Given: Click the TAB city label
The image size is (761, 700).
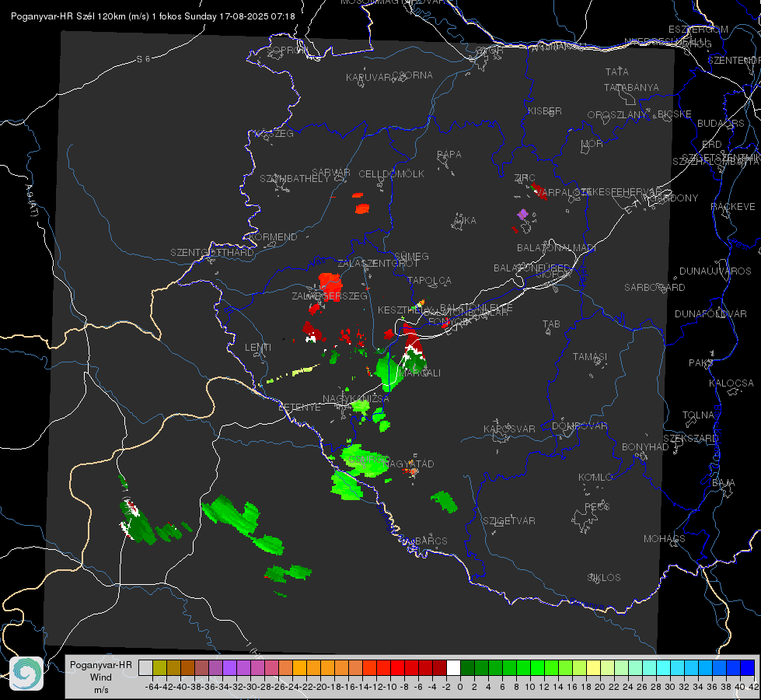Looking at the screenshot, I should tap(551, 324).
